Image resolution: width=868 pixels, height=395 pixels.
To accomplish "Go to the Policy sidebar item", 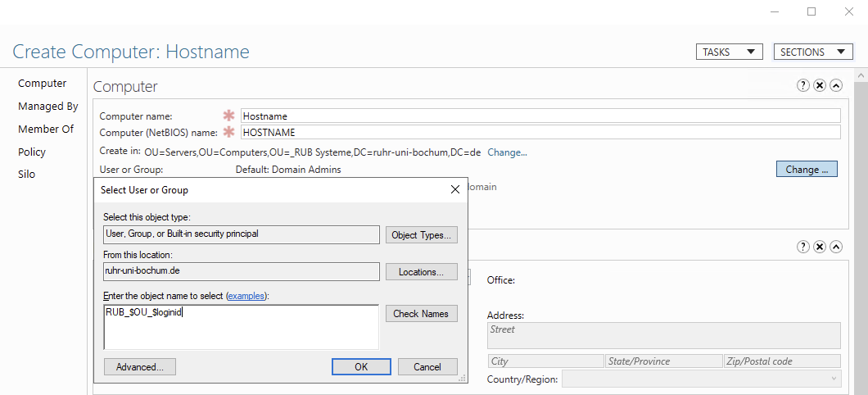I will tap(32, 152).
